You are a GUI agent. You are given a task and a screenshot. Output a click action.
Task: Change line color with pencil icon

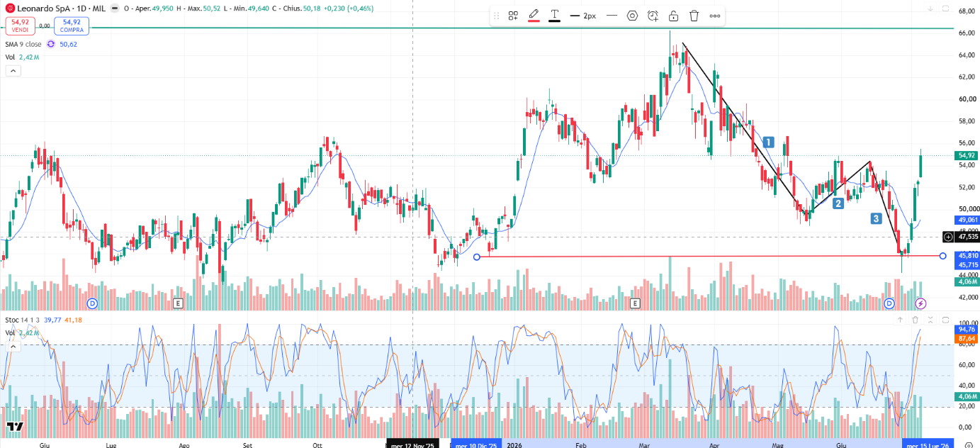click(534, 16)
